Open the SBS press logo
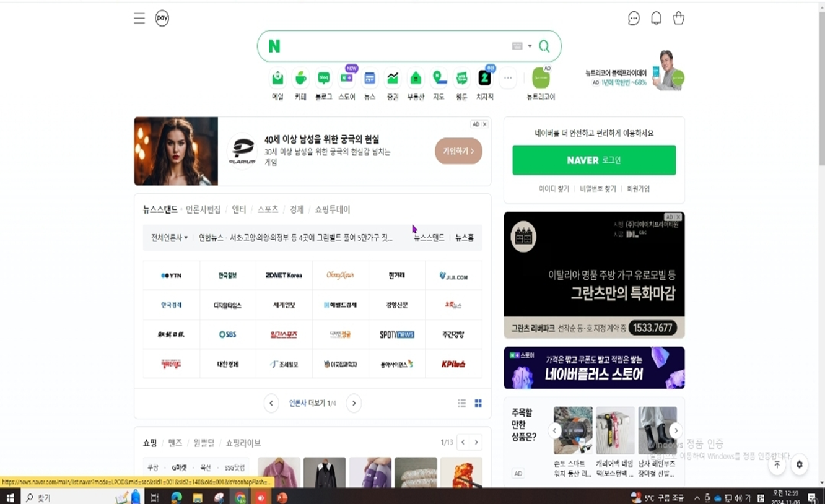825x504 pixels. (227, 334)
